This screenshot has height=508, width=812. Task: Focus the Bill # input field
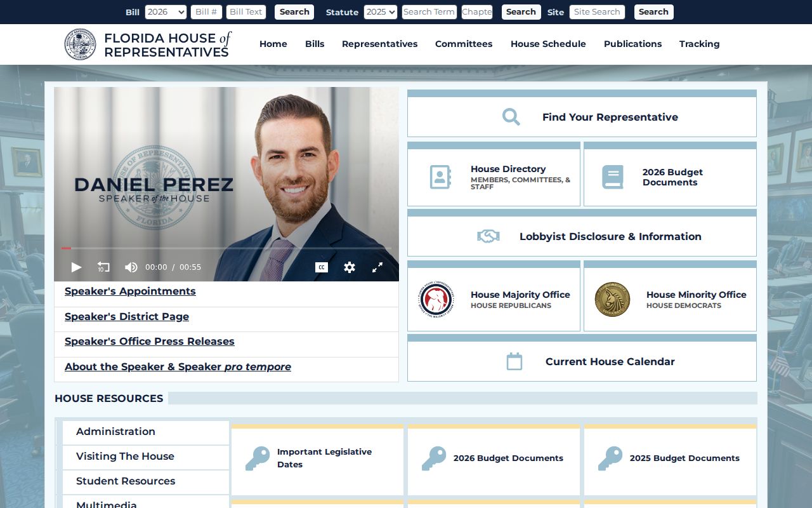207,12
